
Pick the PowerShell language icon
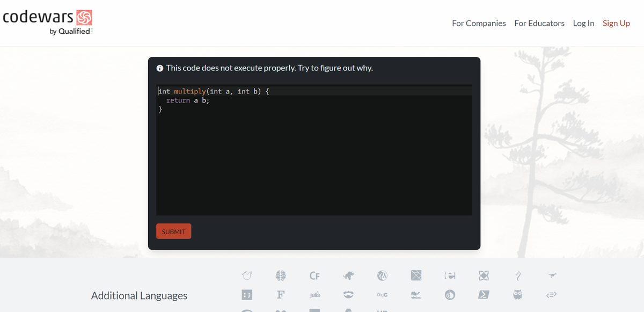pyautogui.click(x=484, y=295)
